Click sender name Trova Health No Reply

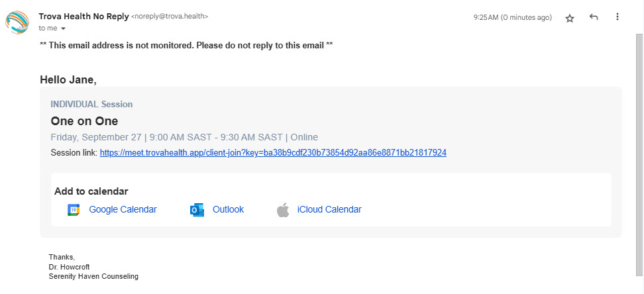[x=83, y=17]
